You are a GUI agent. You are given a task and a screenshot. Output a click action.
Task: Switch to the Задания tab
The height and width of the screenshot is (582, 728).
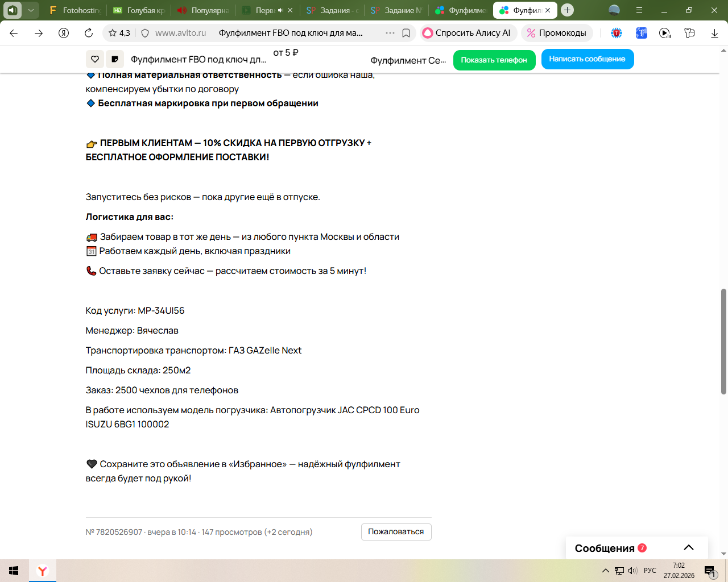point(332,10)
